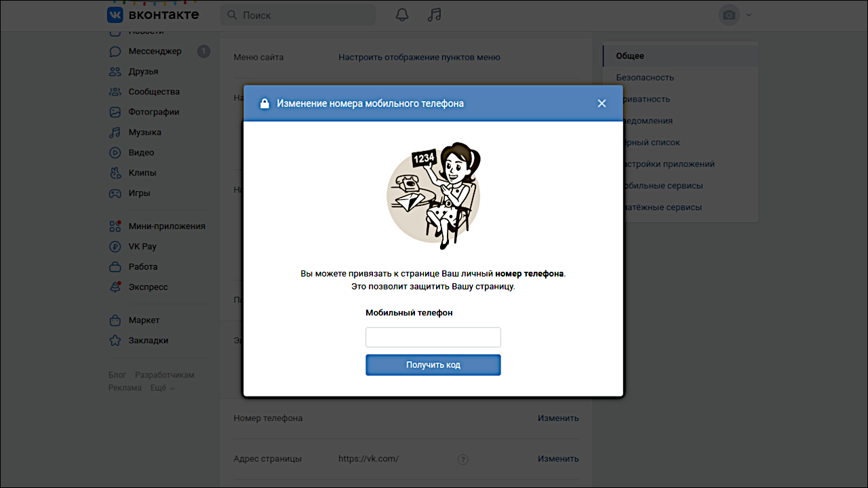The image size is (868, 488).
Task: Click the Friends sidebar icon
Action: pos(115,72)
